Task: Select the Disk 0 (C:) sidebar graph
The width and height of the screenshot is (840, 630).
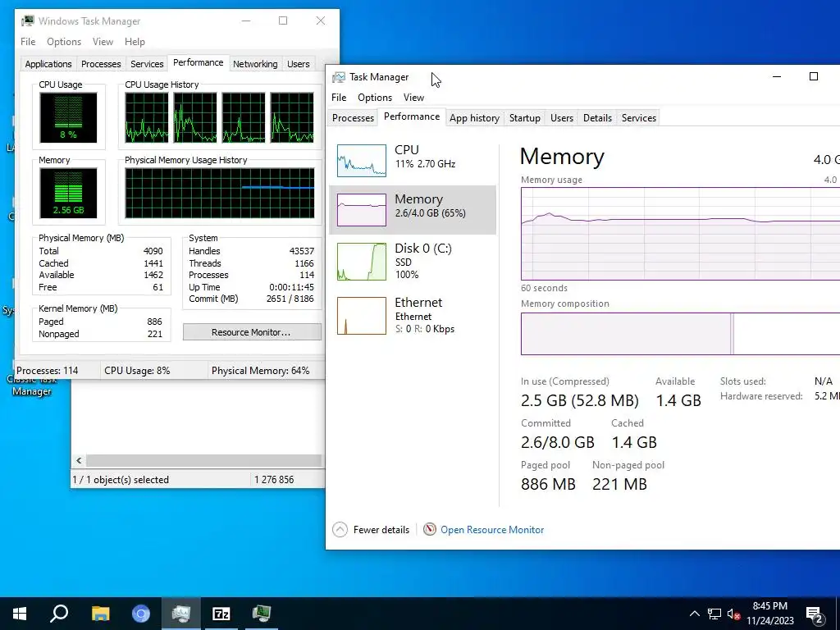Action: coord(362,262)
